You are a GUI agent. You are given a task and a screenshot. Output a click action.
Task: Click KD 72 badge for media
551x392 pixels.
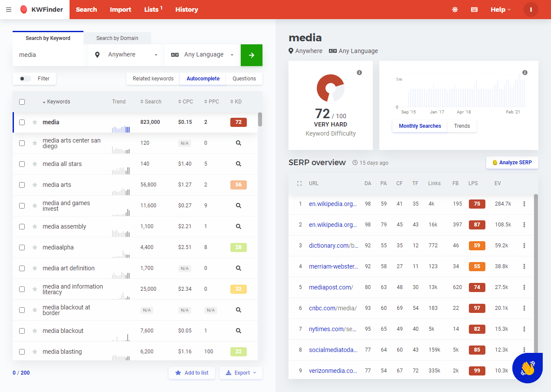239,122
